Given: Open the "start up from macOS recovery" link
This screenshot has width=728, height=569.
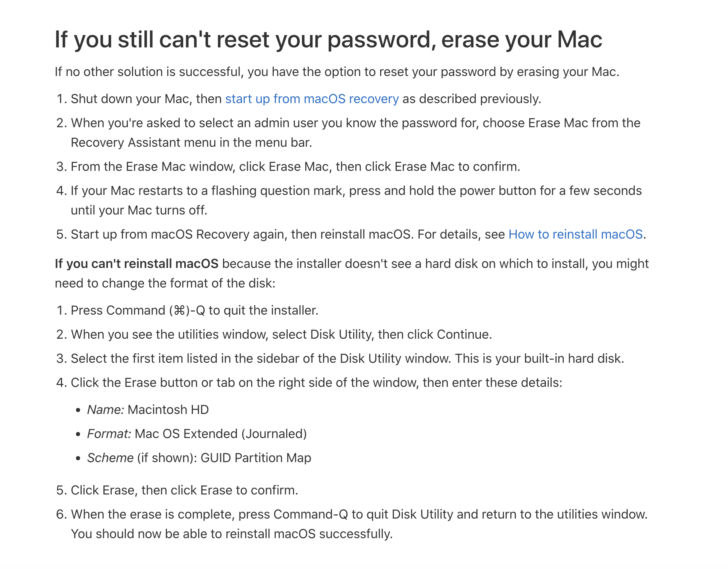Looking at the screenshot, I should (x=312, y=99).
